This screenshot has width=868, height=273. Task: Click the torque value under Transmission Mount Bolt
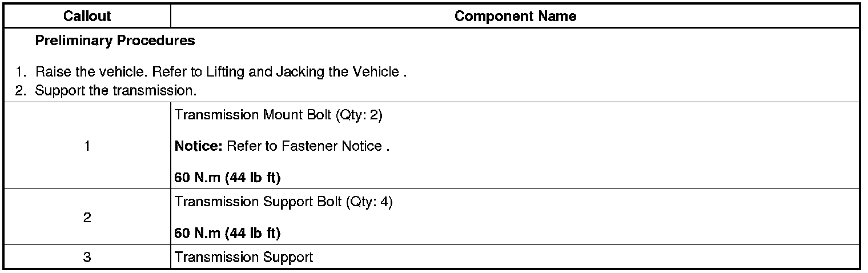pos(227,178)
